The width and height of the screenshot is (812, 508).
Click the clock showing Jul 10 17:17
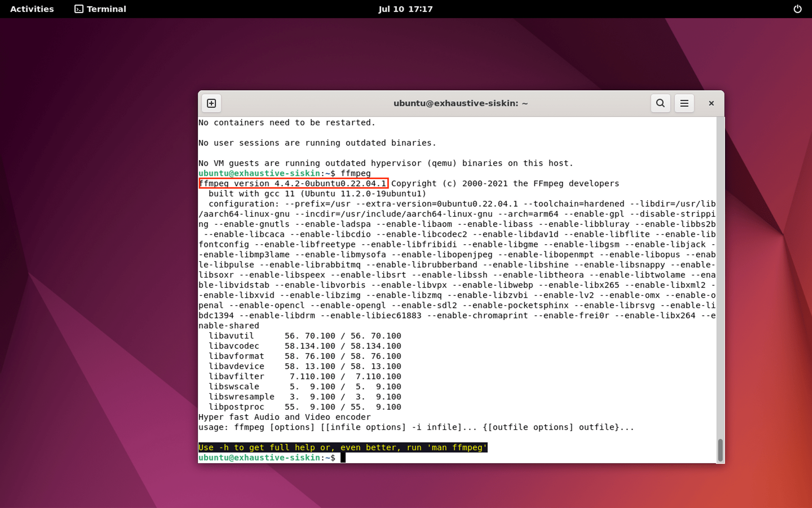click(406, 9)
